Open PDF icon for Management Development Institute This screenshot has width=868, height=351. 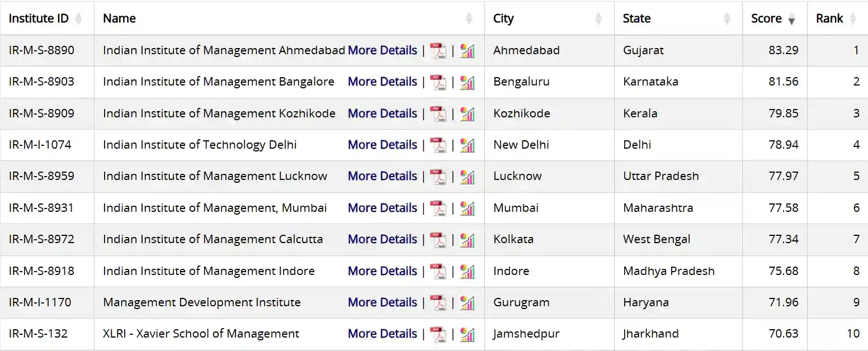point(438,303)
